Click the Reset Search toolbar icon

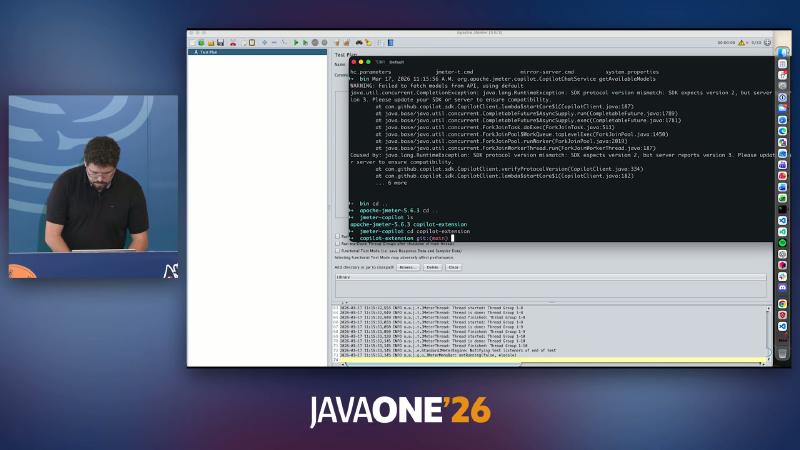(x=368, y=43)
